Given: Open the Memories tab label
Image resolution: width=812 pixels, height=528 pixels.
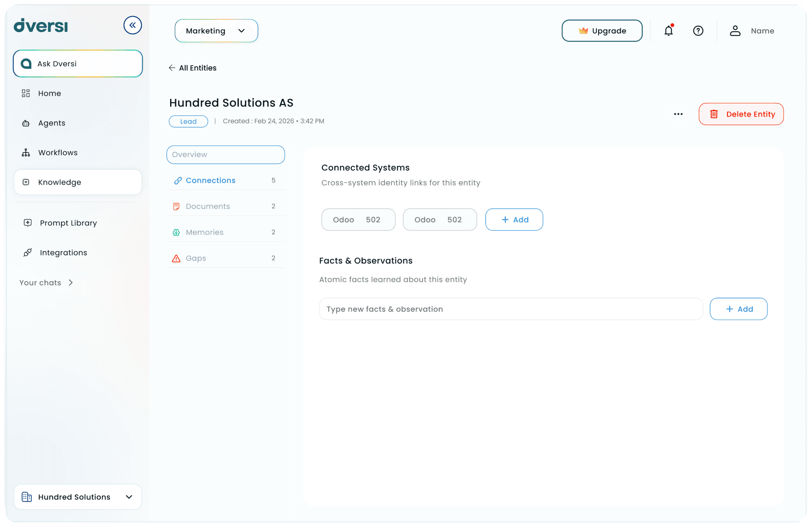Looking at the screenshot, I should point(205,233).
